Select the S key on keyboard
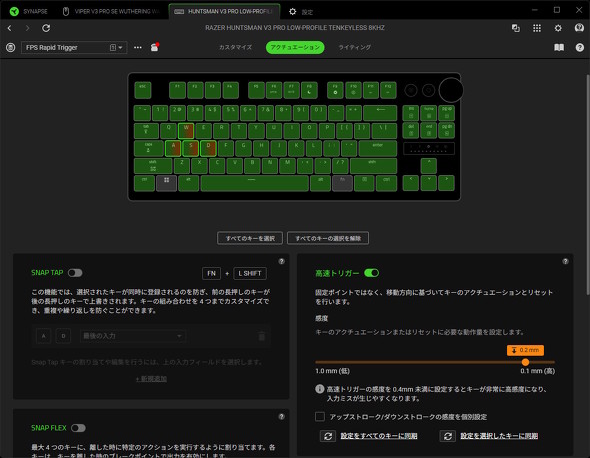This screenshot has width=590, height=458. [191, 149]
